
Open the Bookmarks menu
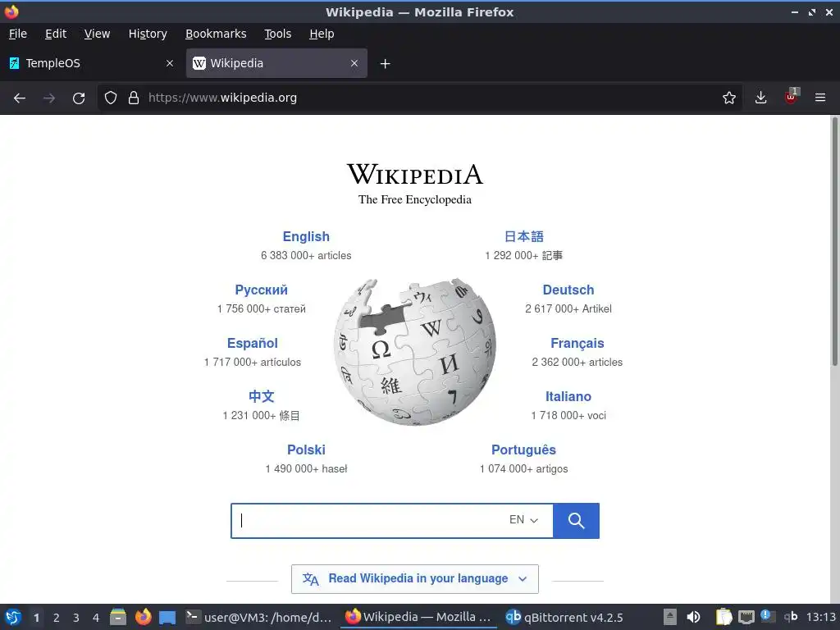[216, 34]
